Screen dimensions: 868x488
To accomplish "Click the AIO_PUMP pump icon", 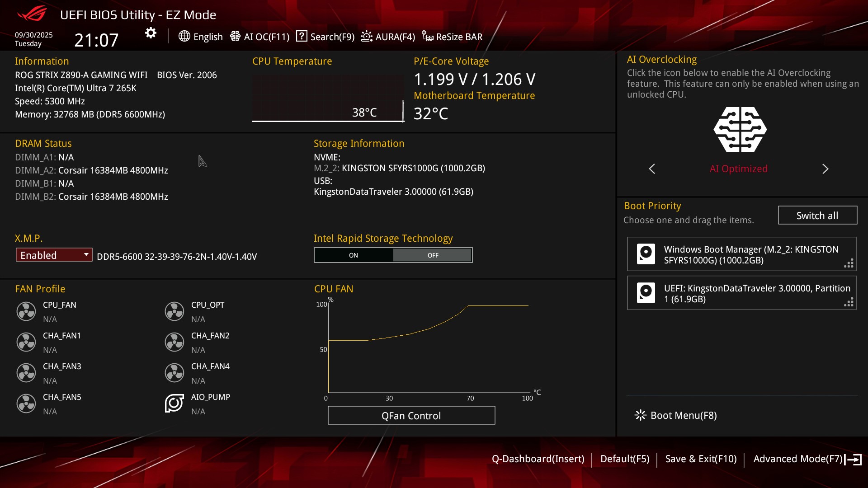I will click(x=174, y=404).
